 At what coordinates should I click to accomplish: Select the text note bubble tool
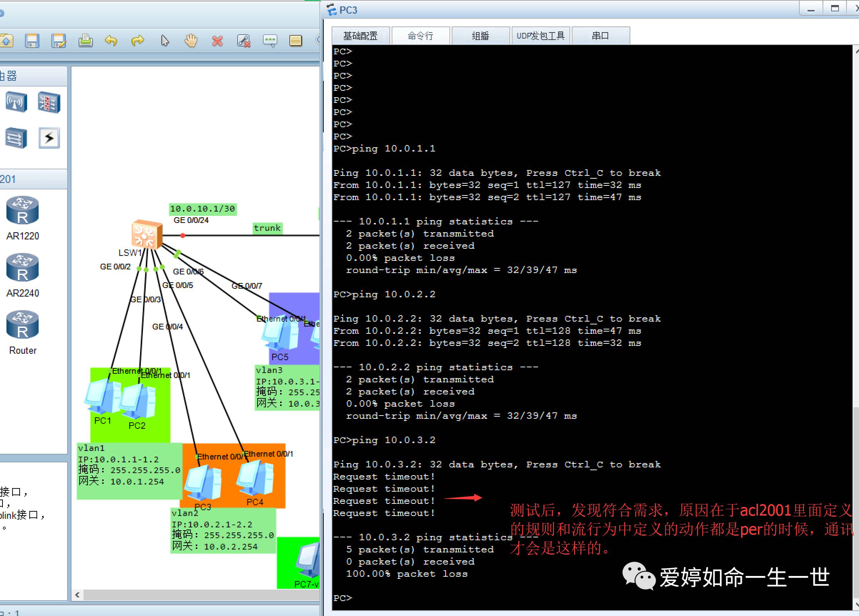270,40
